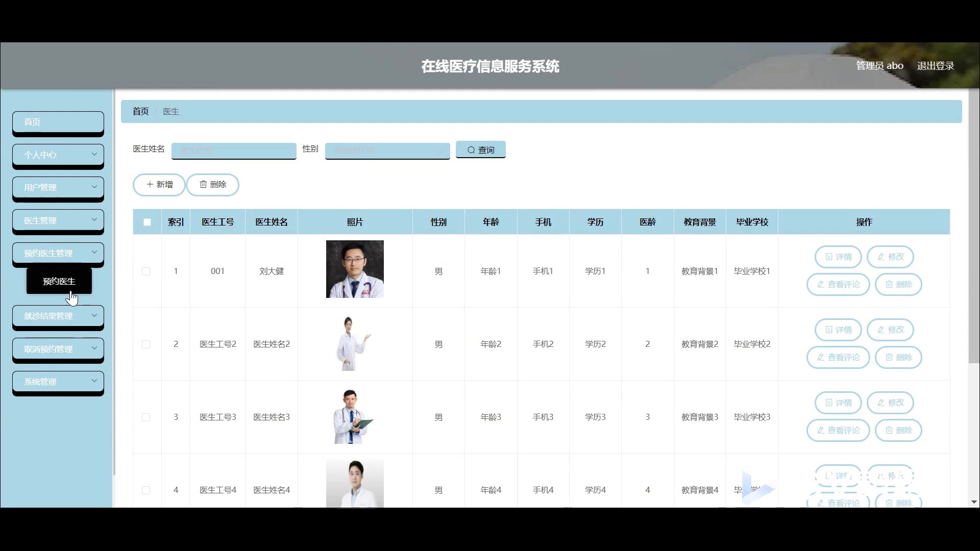Click the cell 教育背景2
980x551 pixels.
700,344
